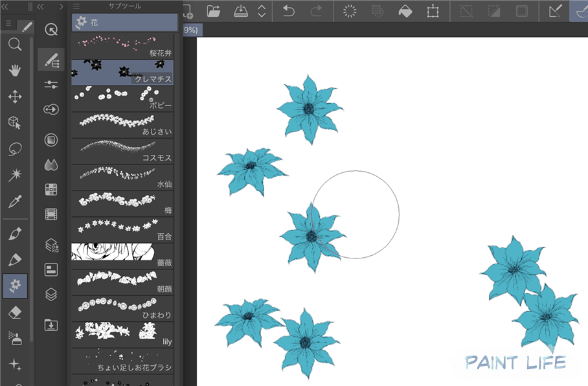Image resolution: width=588 pixels, height=386 pixels.
Task: Select the Magnifier zoom tool
Action: coord(15,44)
